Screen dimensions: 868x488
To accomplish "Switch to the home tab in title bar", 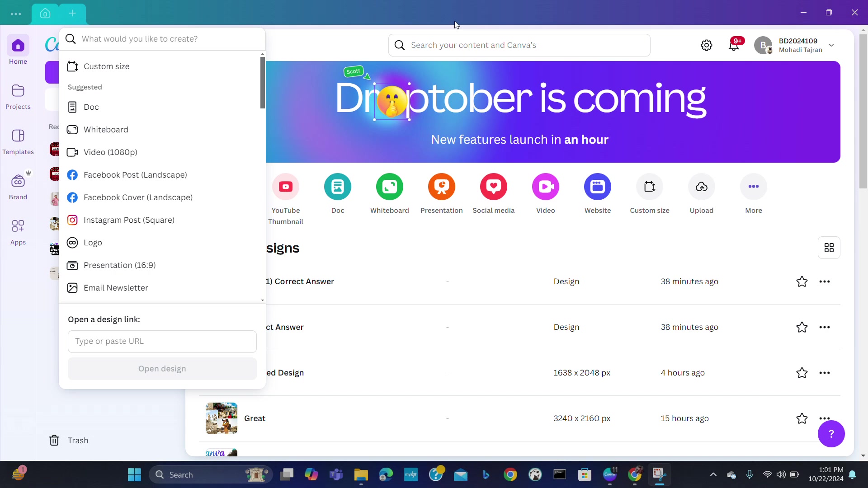I will 45,14.
